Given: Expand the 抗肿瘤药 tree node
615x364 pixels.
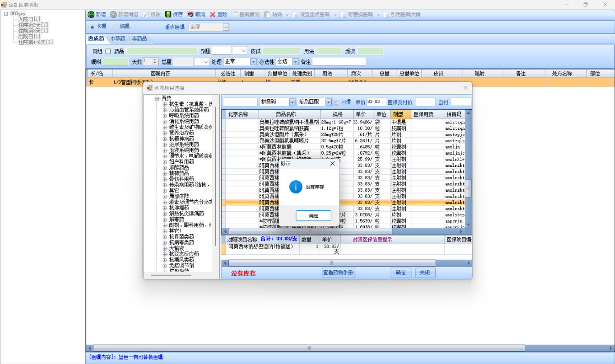Looking at the screenshot, I should 165,208.
